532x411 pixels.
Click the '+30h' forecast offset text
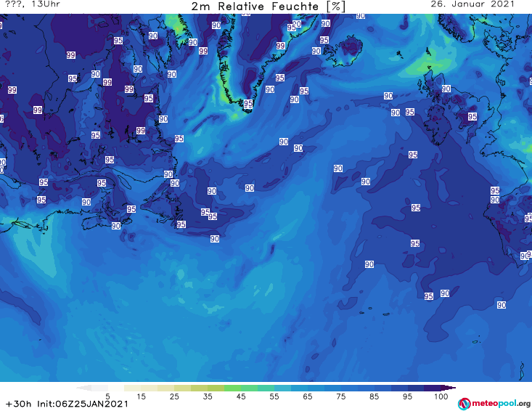19,404
